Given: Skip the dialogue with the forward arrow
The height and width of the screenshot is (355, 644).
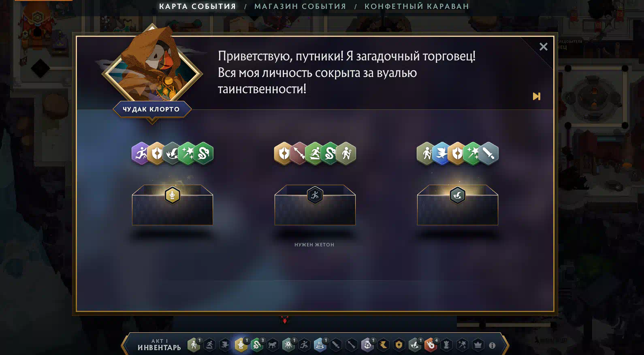Looking at the screenshot, I should tap(537, 96).
